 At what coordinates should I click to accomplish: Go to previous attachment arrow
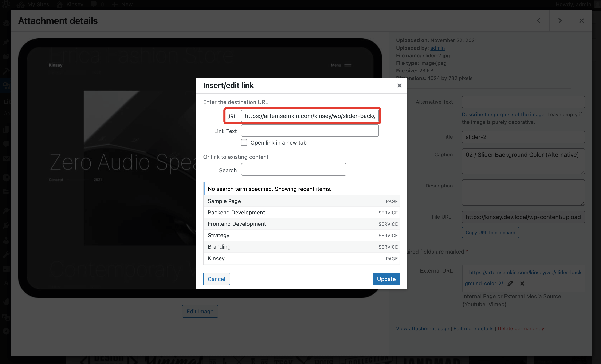(x=539, y=21)
